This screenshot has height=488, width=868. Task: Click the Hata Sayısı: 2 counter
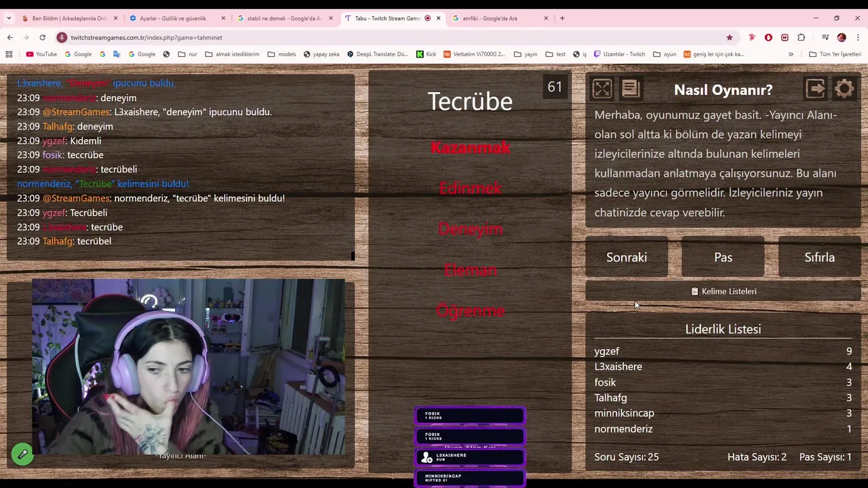click(x=757, y=457)
